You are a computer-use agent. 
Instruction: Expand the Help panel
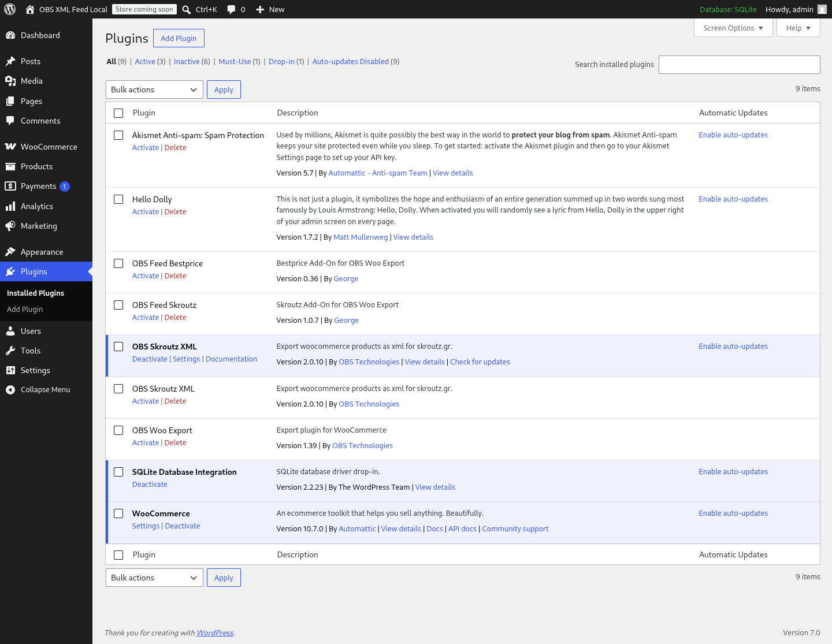pos(798,28)
